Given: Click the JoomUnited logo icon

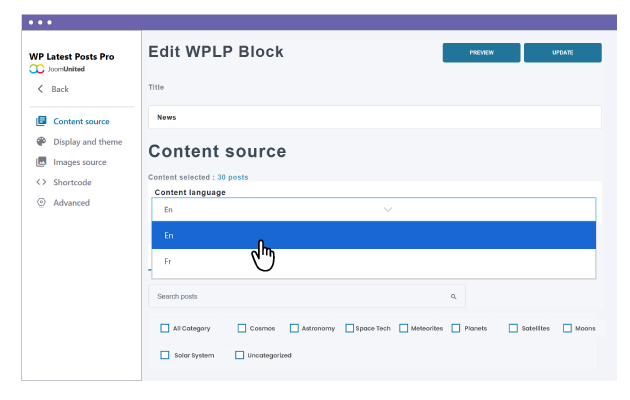Looking at the screenshot, I should (38, 69).
